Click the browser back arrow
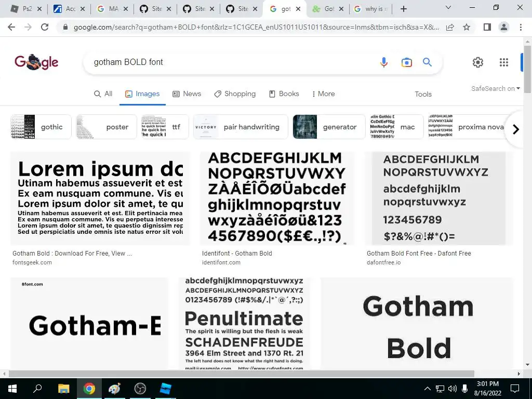The width and height of the screenshot is (532, 399). point(11,27)
